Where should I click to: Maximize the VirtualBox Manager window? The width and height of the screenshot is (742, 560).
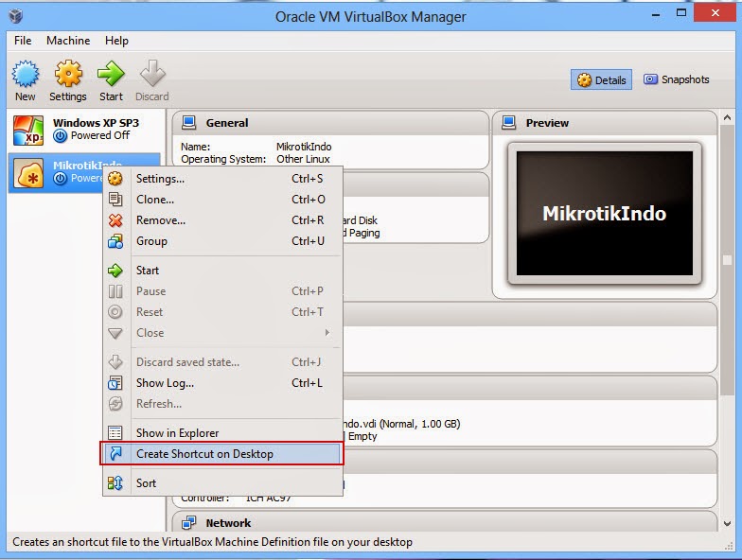(x=681, y=13)
